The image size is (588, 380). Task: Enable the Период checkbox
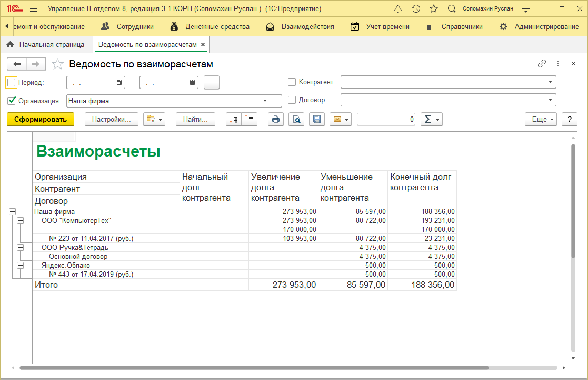click(12, 82)
